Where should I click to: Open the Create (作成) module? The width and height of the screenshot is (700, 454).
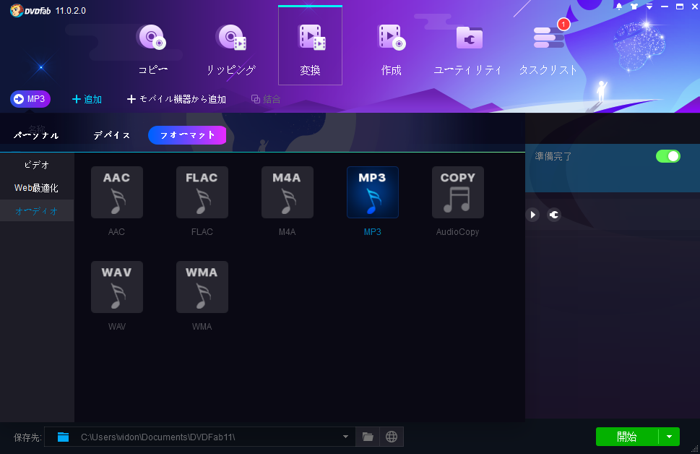click(x=391, y=48)
